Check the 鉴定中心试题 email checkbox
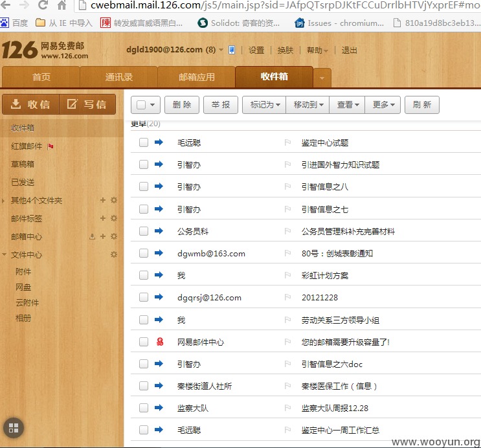 pyautogui.click(x=144, y=142)
